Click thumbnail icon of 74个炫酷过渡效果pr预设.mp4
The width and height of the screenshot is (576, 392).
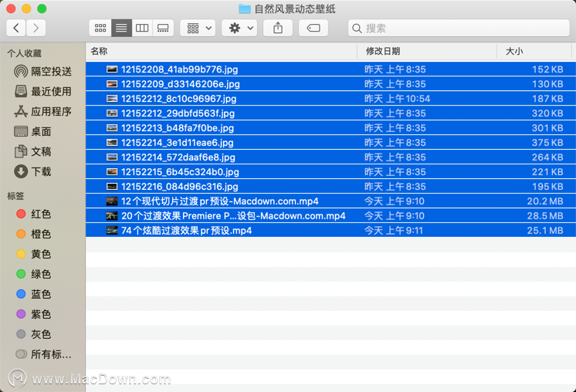(x=112, y=231)
